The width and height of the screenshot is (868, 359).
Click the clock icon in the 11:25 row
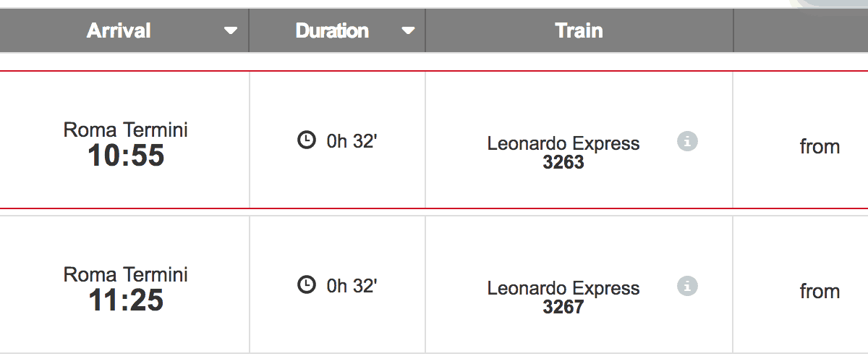pos(307,284)
